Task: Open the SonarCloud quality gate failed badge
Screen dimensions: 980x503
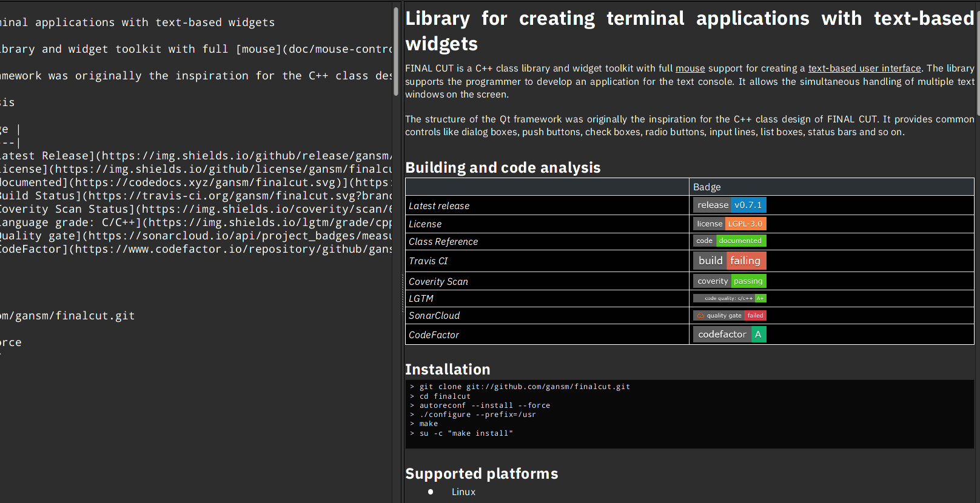Action: pos(730,316)
